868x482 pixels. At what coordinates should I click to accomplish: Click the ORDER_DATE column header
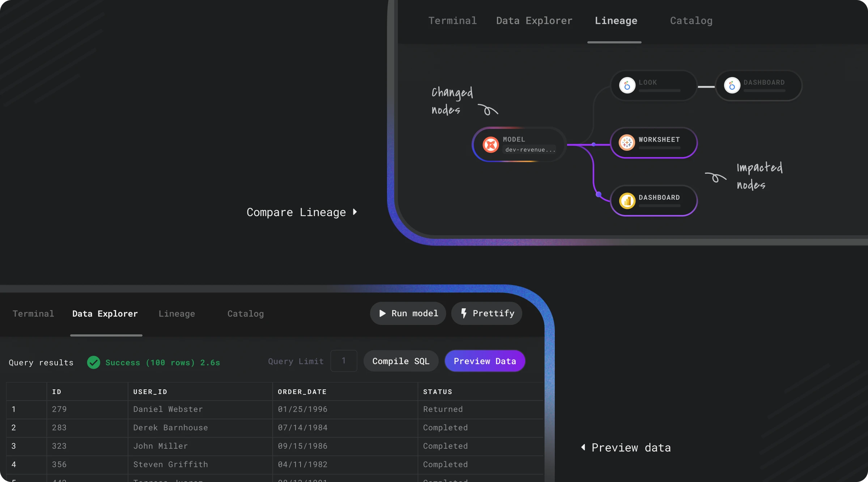302,392
